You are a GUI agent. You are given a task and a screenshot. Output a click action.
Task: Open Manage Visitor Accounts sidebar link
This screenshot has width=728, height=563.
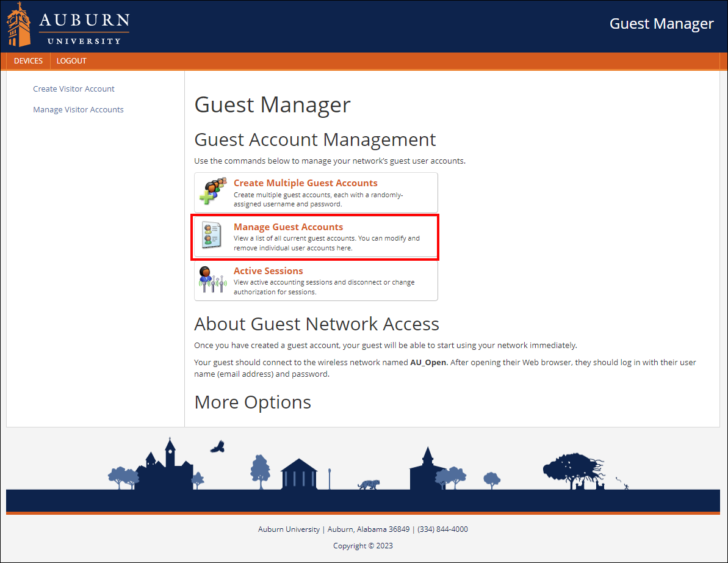tap(78, 110)
